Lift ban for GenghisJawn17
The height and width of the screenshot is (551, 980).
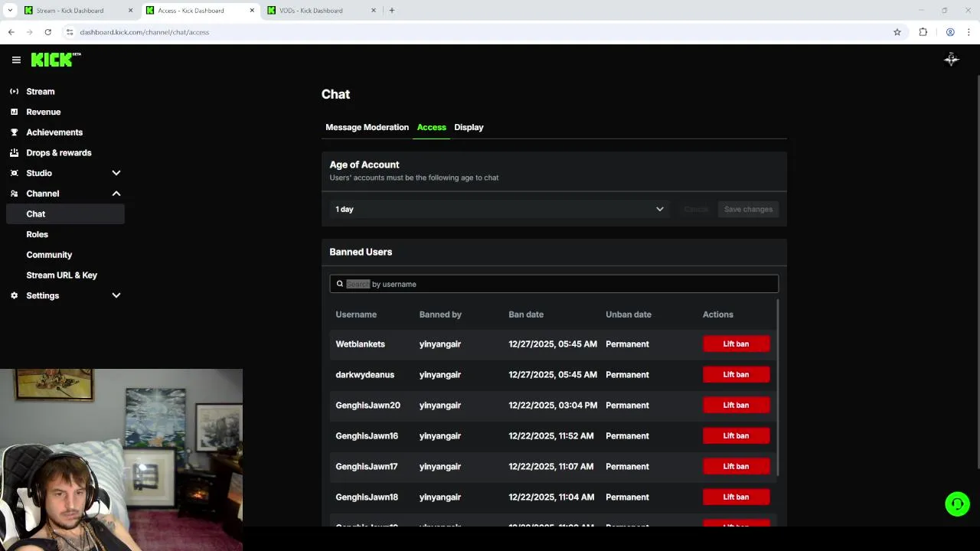(736, 467)
